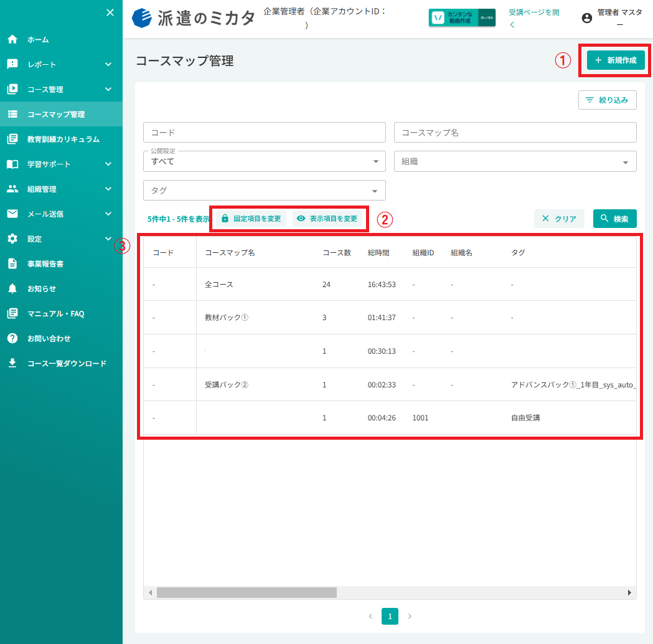Click the account avatar icon at top right
Viewport: 653px width, 644px height.
click(x=587, y=18)
